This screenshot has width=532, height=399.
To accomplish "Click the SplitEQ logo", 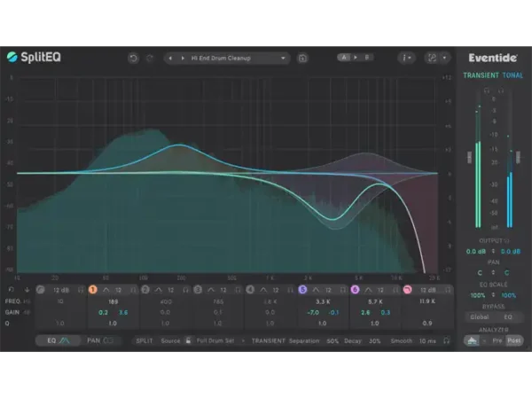I will coord(34,57).
